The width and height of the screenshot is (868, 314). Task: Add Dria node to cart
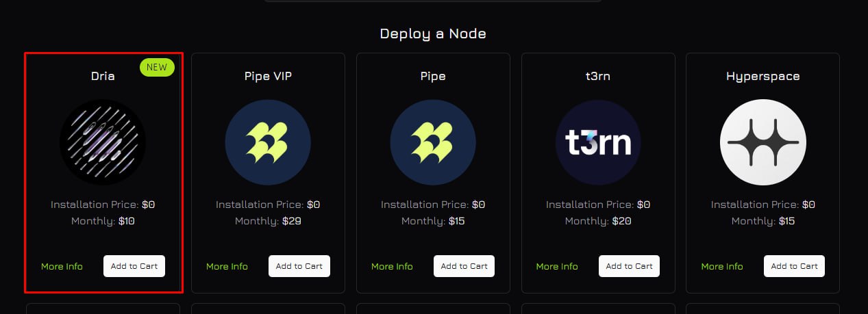coord(134,266)
